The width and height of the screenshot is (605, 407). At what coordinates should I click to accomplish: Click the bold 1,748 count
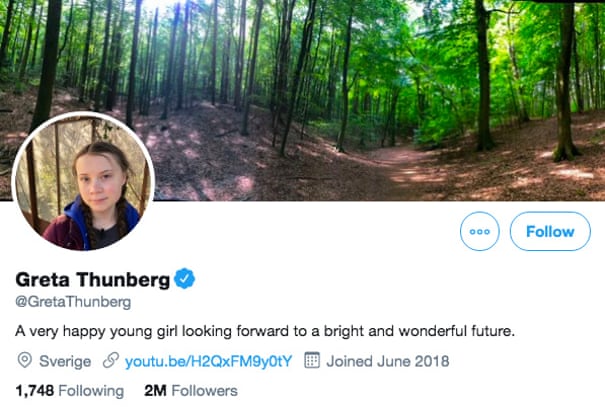point(35,390)
